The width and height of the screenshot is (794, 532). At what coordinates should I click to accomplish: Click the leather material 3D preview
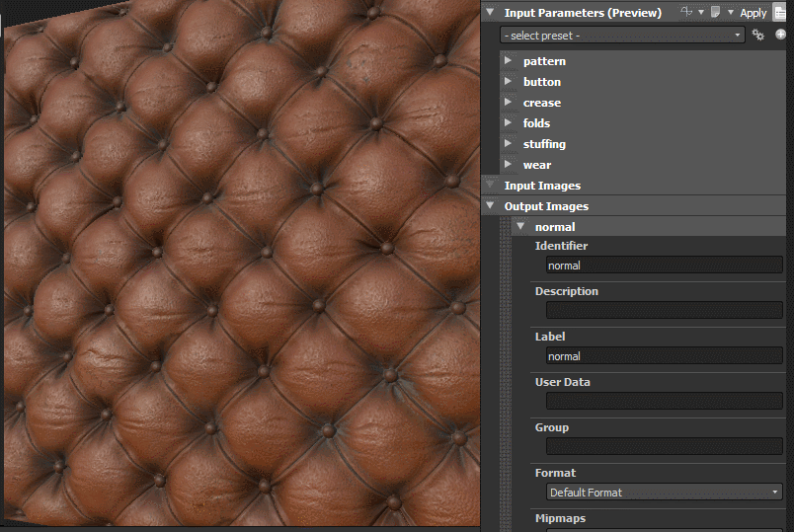pyautogui.click(x=242, y=264)
